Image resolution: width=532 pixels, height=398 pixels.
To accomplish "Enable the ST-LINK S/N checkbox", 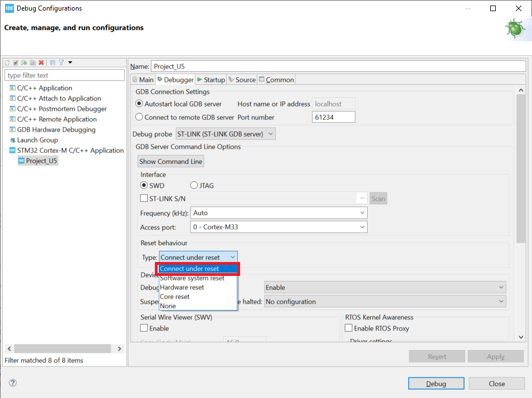I will click(144, 198).
